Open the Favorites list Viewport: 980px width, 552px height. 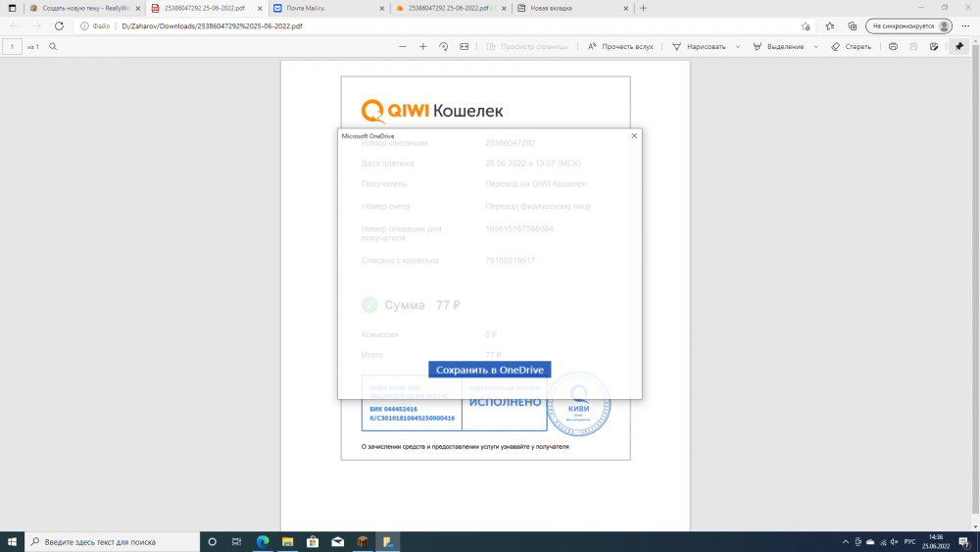pos(829,26)
